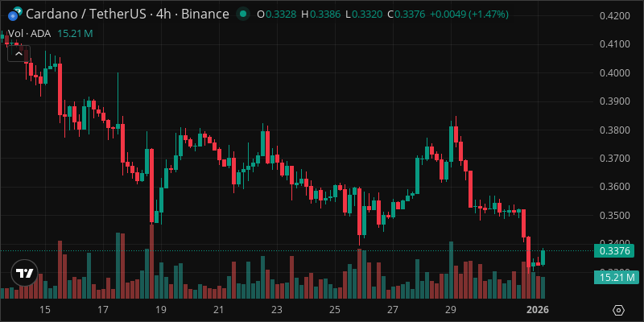The image size is (644, 322).
Task: Click the 0.3500 price axis label
Action: click(615, 216)
